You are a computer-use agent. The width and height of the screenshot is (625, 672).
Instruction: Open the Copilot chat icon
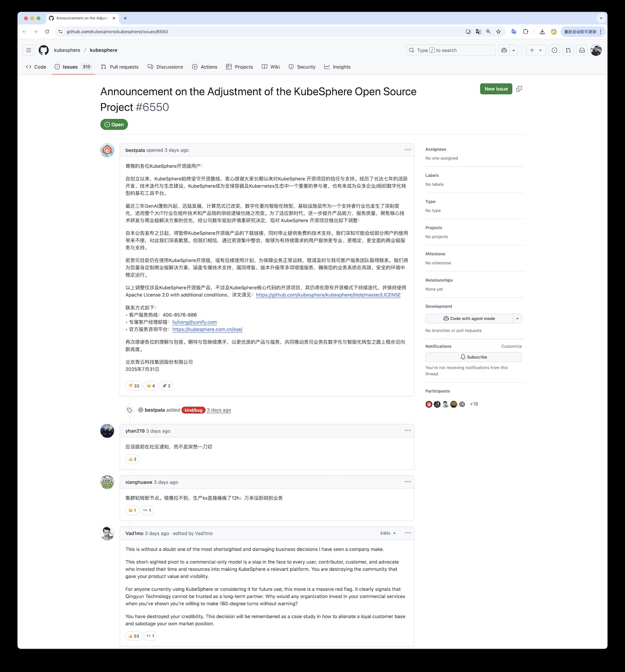504,50
